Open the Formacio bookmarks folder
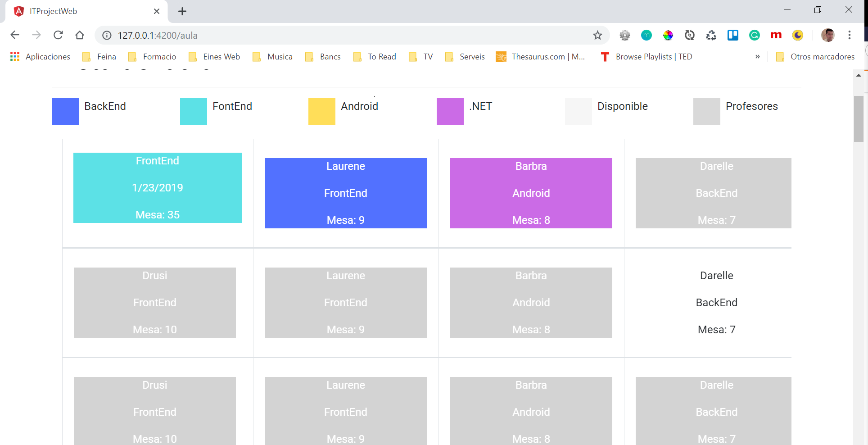Viewport: 868px width, 445px height. 152,57
